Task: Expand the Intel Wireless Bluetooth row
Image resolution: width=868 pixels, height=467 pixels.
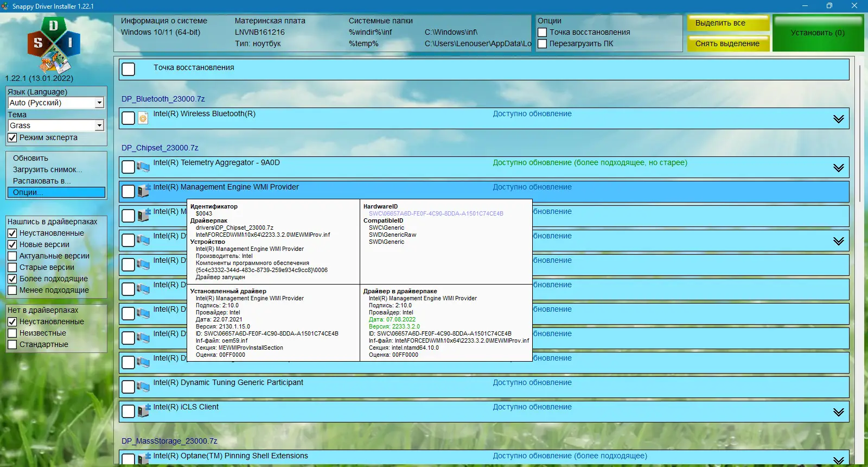Action: click(839, 119)
